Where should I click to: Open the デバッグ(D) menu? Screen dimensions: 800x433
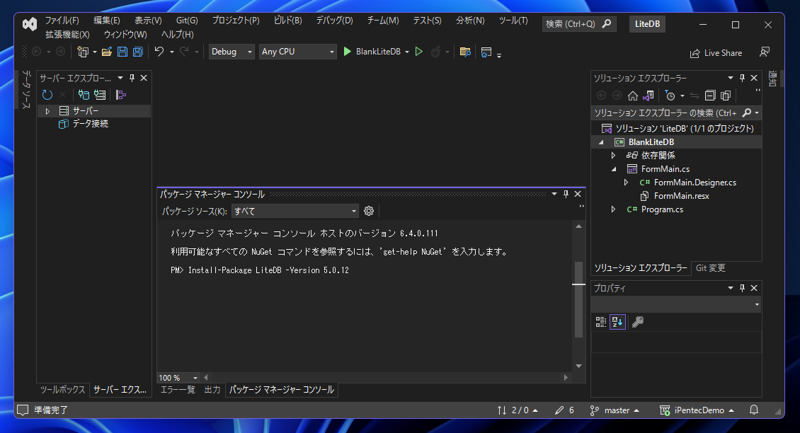click(334, 20)
